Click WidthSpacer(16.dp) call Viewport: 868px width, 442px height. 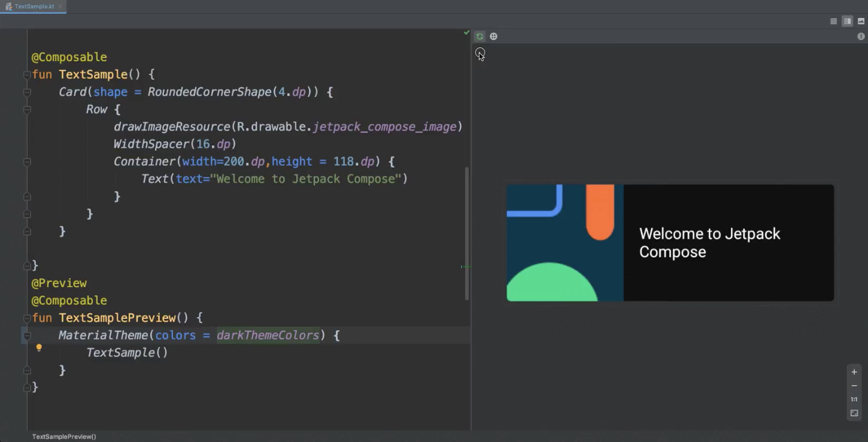tap(175, 144)
